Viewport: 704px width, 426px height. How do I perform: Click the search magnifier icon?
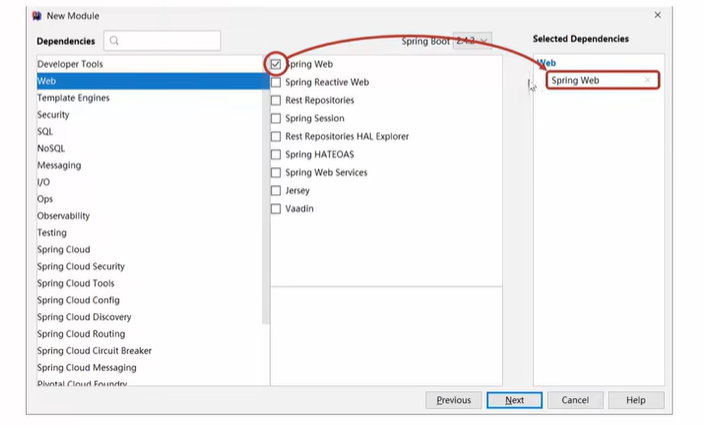tap(114, 41)
